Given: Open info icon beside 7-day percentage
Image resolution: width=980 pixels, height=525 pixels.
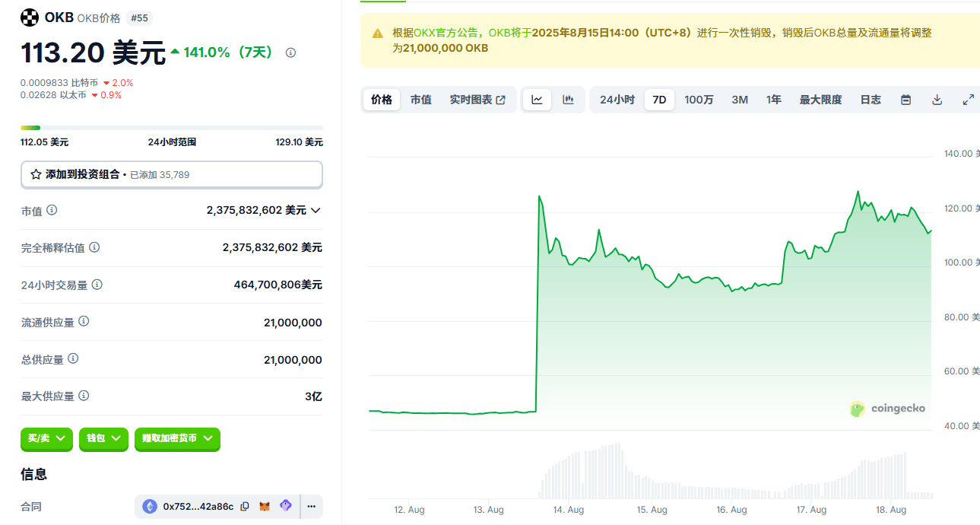Looking at the screenshot, I should (290, 52).
